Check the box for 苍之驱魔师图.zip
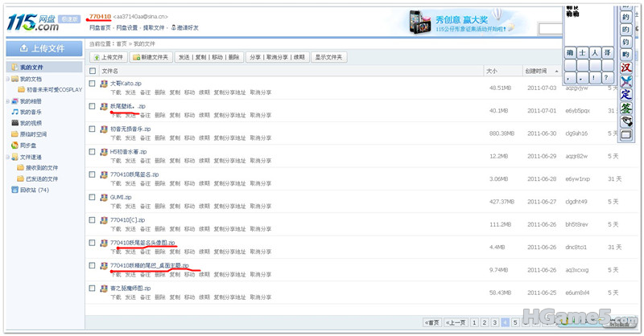The width and height of the screenshot is (644, 336). [93, 289]
